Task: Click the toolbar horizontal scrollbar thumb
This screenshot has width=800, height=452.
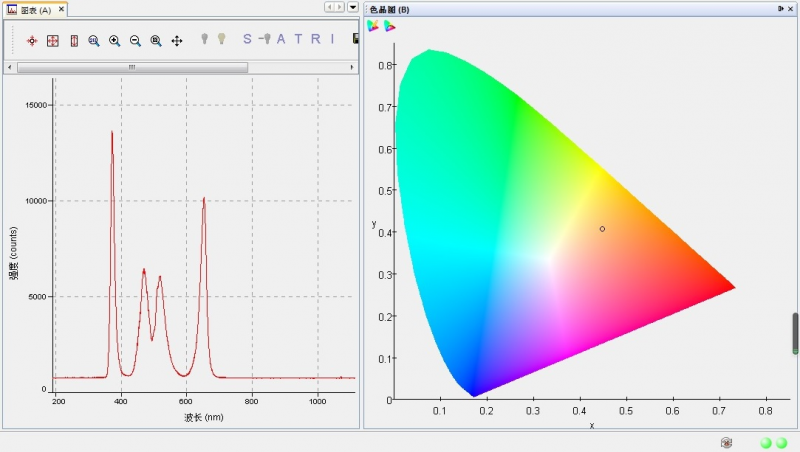Action: point(132,67)
